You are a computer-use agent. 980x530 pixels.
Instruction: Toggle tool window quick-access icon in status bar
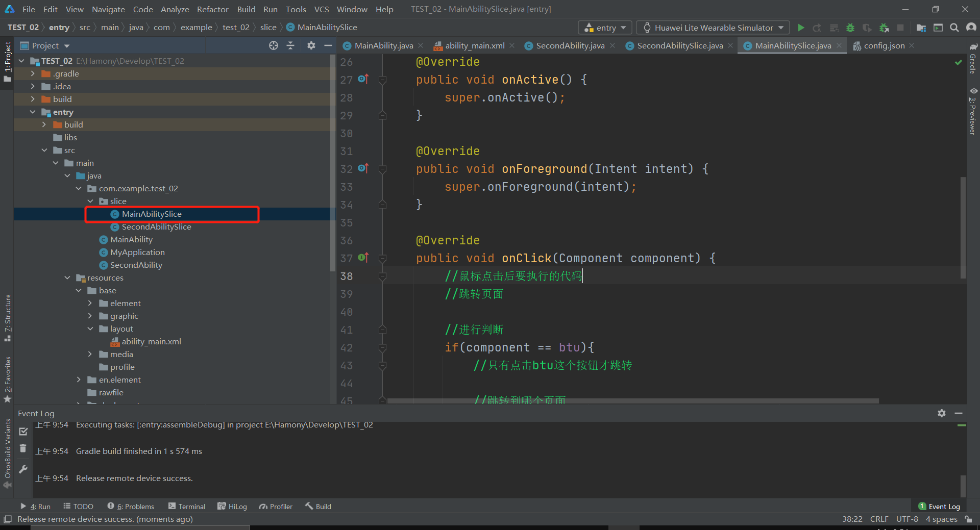(x=8, y=519)
